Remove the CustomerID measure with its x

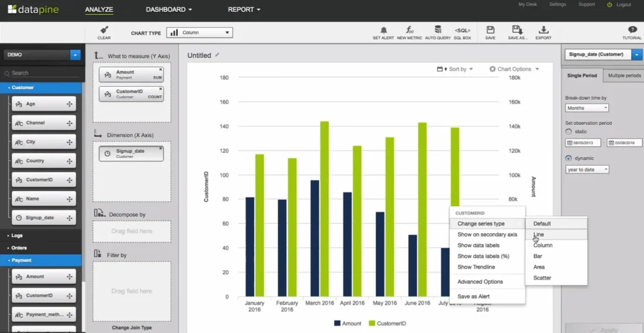(160, 89)
